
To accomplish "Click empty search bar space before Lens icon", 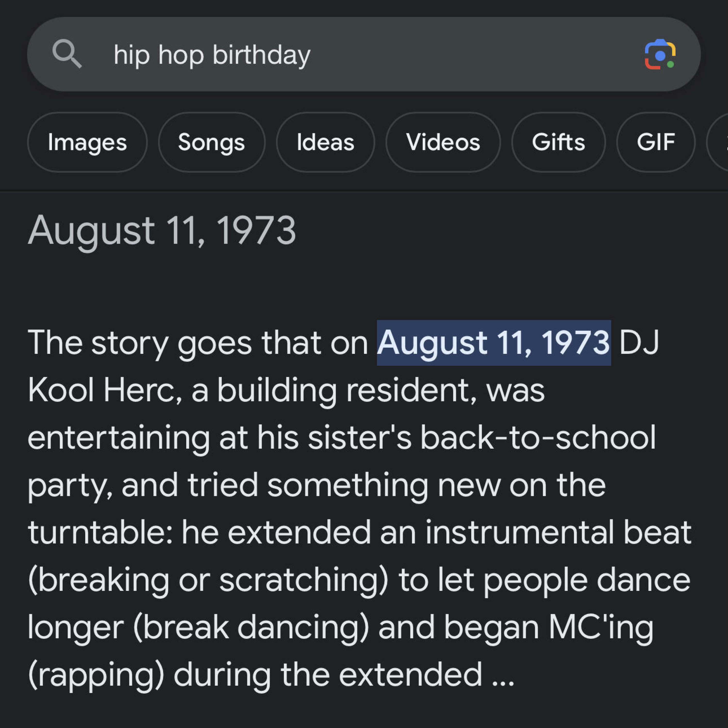I will tap(471, 55).
